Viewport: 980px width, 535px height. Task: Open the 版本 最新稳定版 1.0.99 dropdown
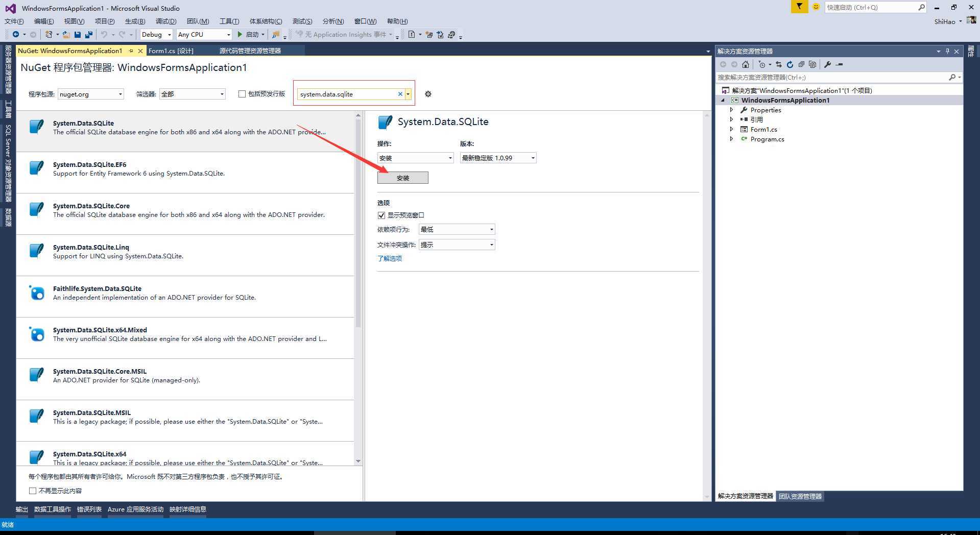[x=498, y=158]
